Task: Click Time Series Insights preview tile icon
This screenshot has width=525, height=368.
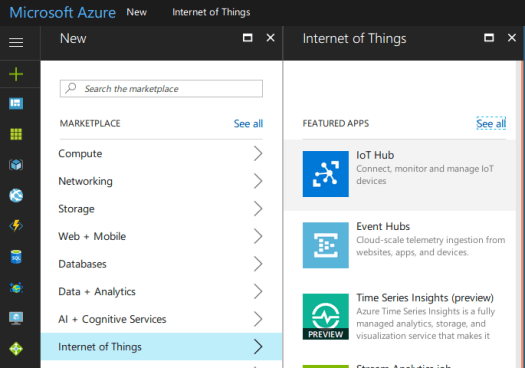Action: [325, 316]
